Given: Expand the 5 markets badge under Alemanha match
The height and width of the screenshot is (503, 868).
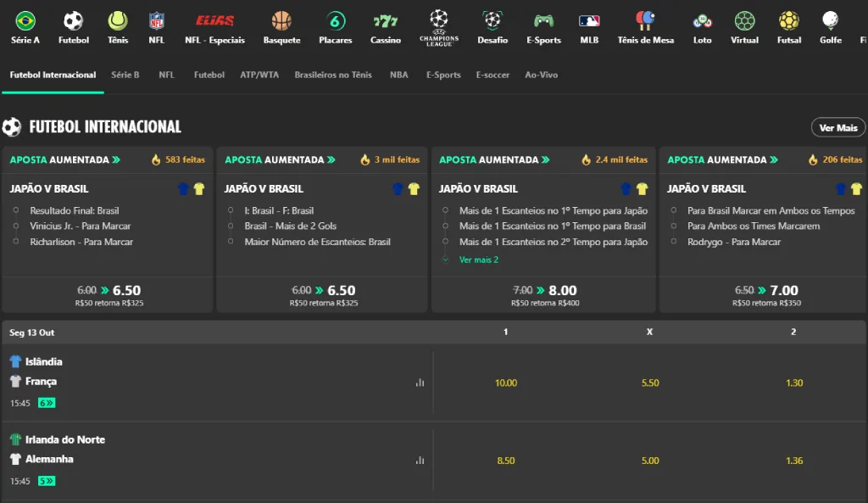Looking at the screenshot, I should [x=47, y=481].
